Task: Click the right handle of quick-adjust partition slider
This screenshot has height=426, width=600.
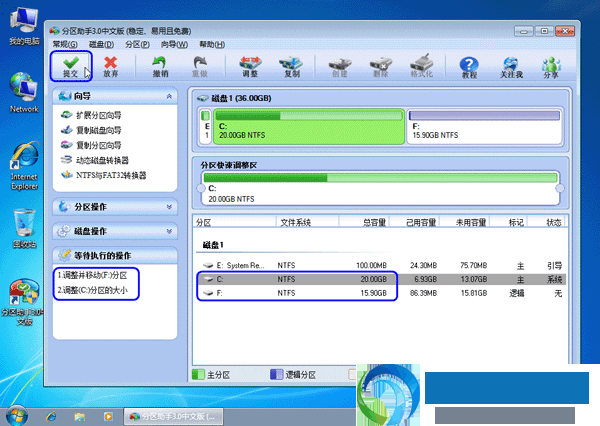Action: click(560, 188)
